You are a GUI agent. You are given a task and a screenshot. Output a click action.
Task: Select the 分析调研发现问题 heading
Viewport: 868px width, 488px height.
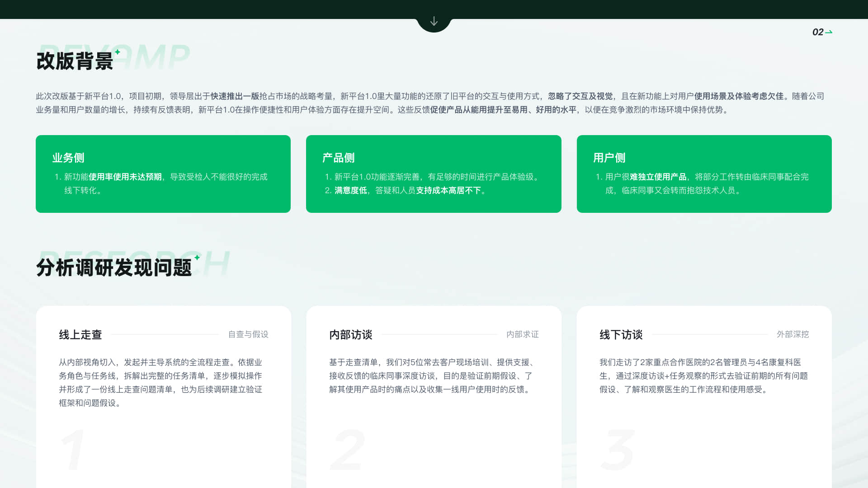[x=114, y=267]
